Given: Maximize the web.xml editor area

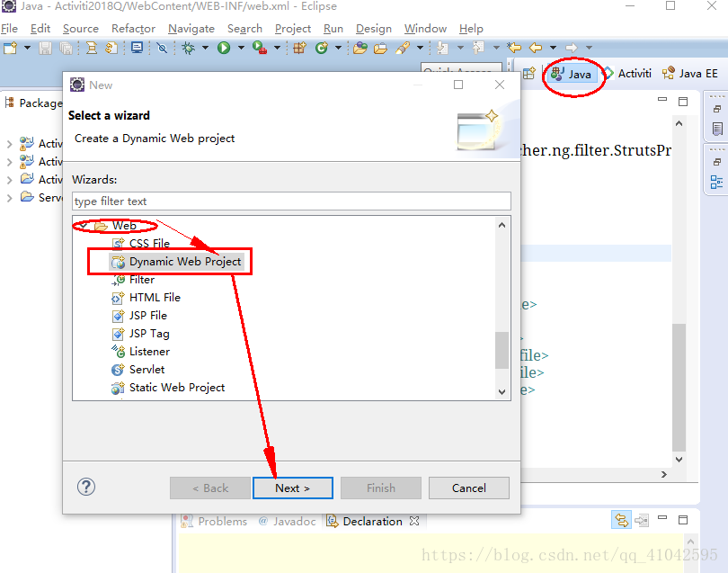Looking at the screenshot, I should pos(683,102).
